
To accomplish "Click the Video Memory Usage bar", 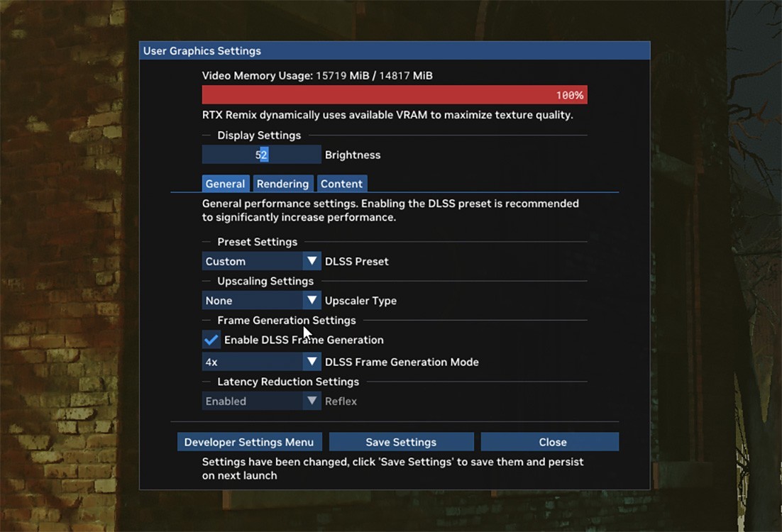I will pyautogui.click(x=395, y=95).
